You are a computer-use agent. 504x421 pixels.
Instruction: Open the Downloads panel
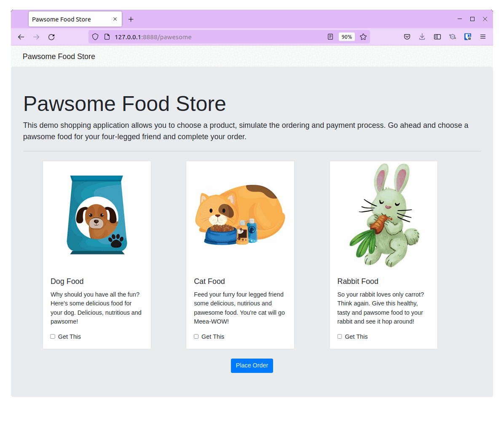click(422, 37)
